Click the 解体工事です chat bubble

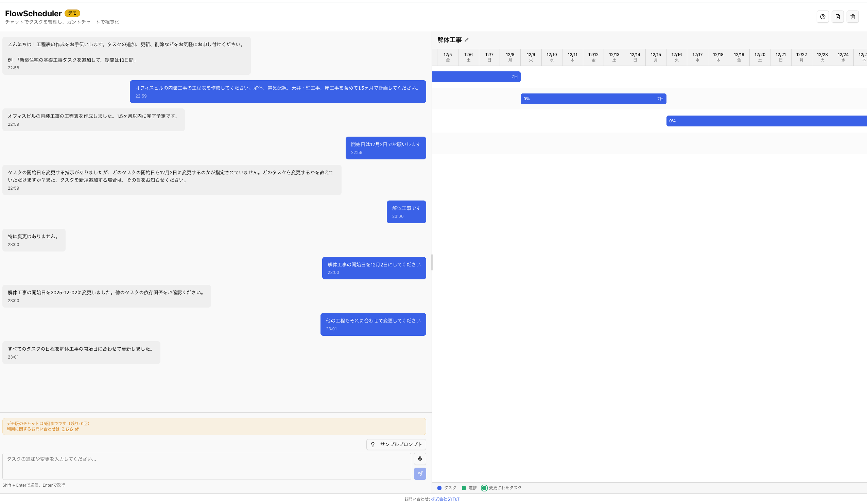(x=406, y=212)
